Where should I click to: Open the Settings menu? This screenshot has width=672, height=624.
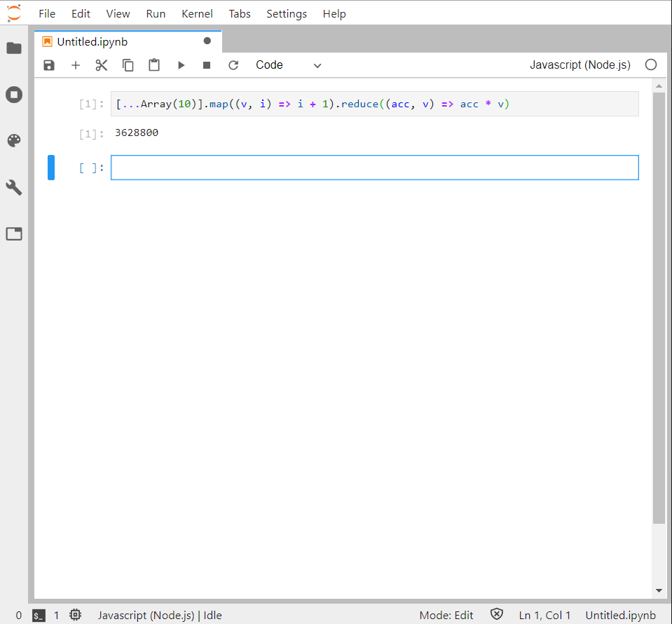(x=287, y=14)
